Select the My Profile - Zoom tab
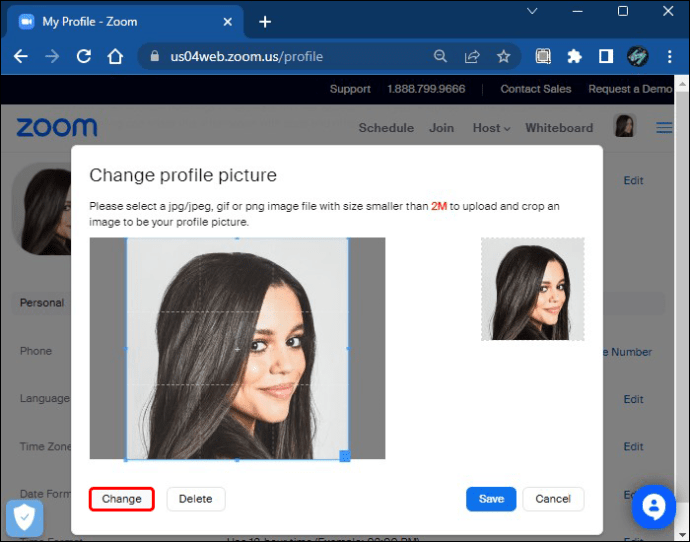Image resolution: width=690 pixels, height=542 pixels. coord(123,22)
